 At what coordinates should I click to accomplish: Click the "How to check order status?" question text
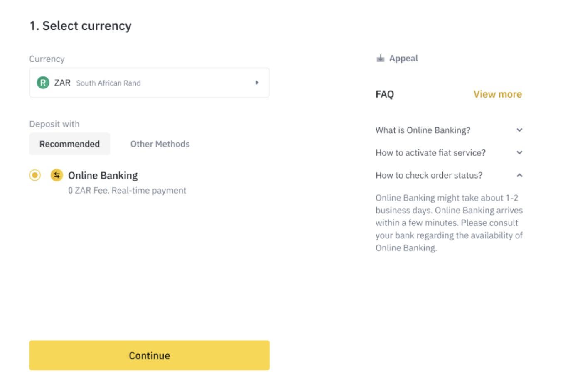pos(429,175)
